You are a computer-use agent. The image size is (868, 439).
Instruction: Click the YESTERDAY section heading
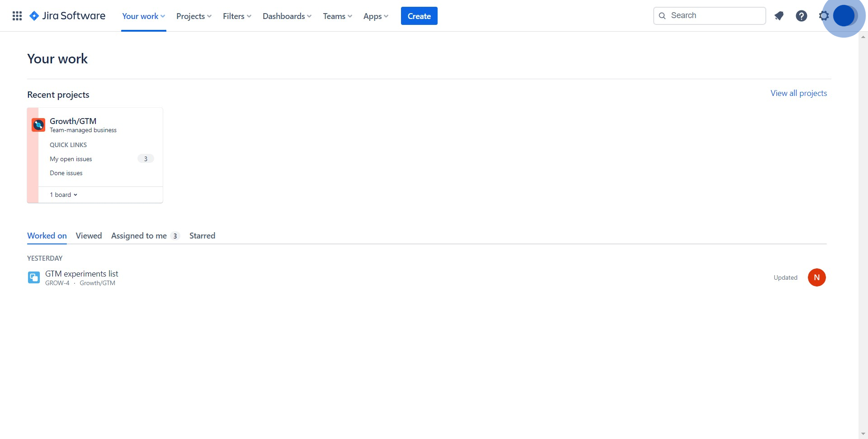point(45,258)
